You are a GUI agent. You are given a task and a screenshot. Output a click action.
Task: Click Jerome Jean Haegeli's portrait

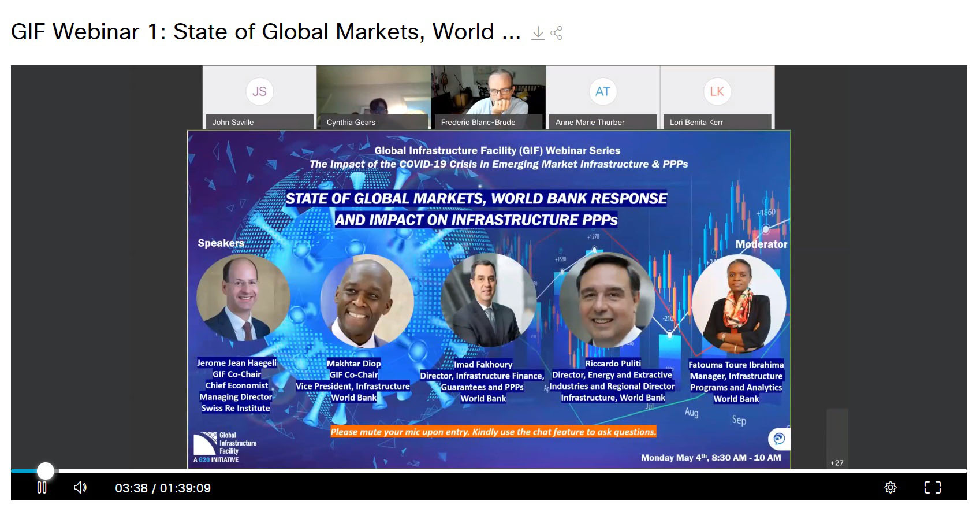(243, 298)
